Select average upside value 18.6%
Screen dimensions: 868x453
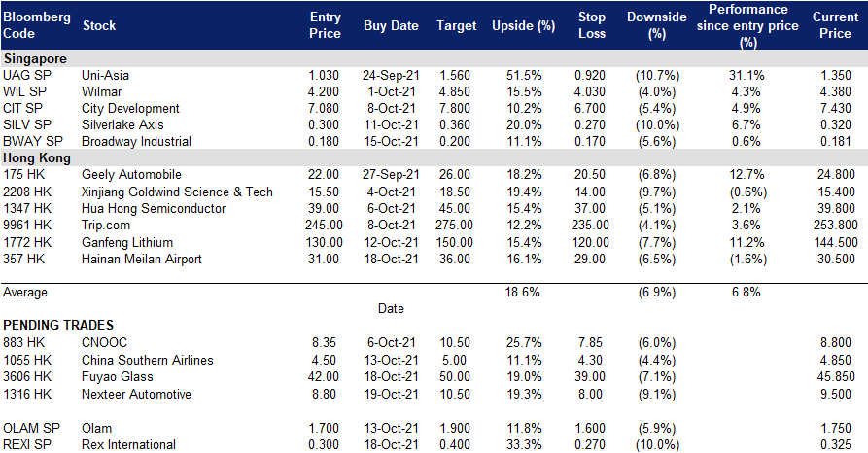click(x=522, y=293)
